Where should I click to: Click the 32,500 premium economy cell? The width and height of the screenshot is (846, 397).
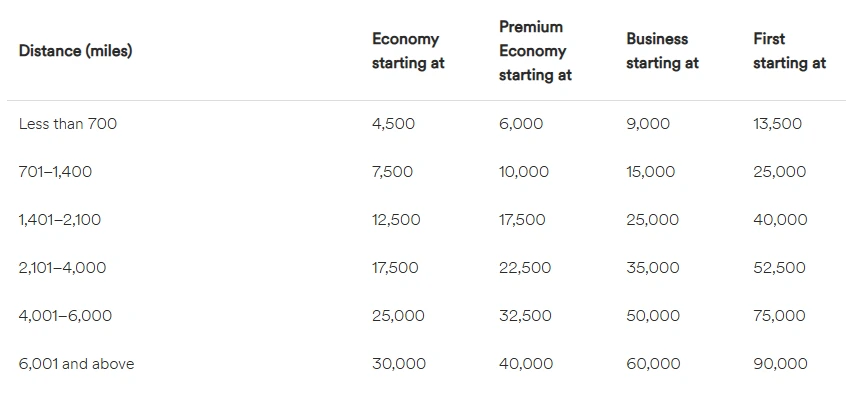point(526,316)
